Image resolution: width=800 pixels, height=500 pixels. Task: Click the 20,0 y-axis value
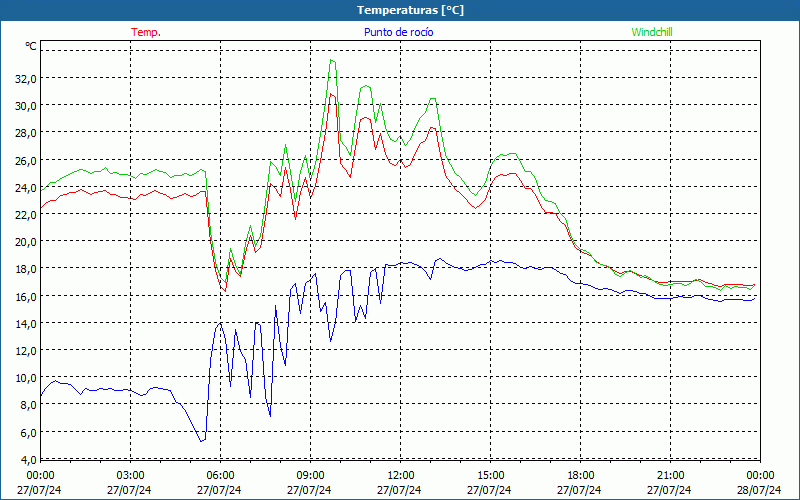(x=27, y=241)
